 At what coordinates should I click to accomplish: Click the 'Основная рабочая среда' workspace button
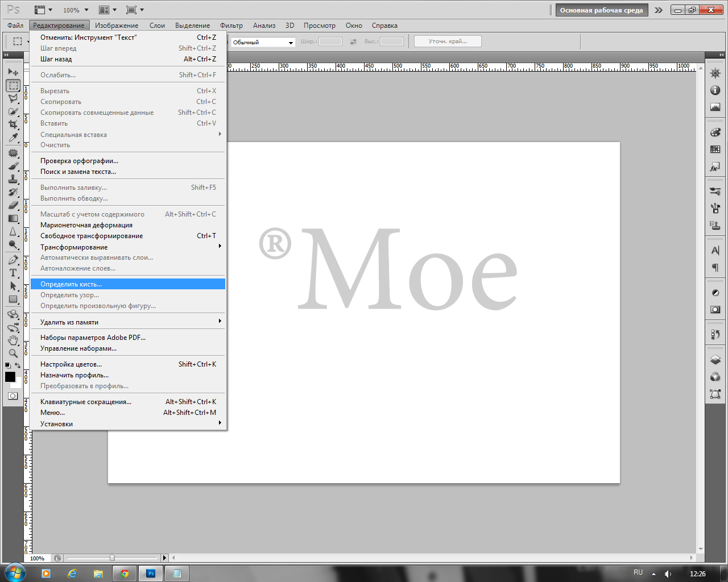[601, 10]
